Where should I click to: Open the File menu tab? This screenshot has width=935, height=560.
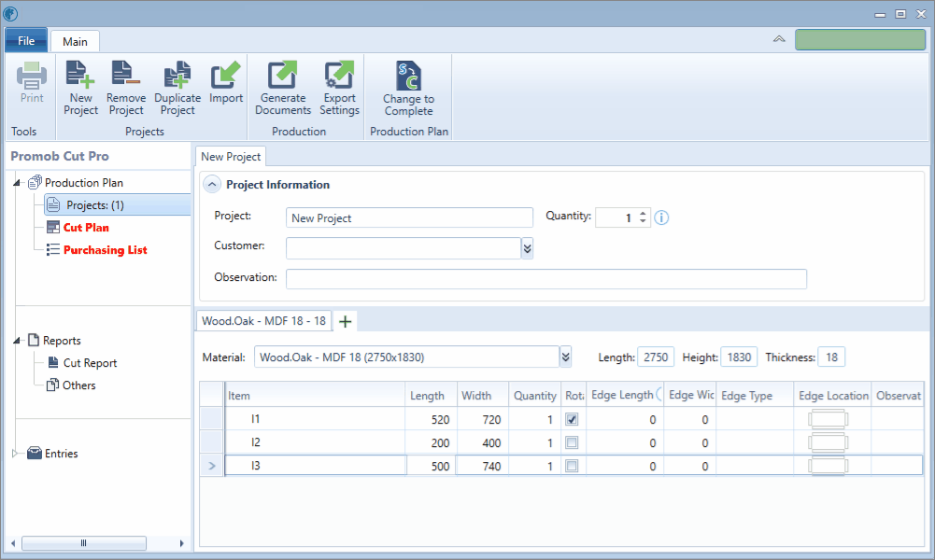point(26,40)
